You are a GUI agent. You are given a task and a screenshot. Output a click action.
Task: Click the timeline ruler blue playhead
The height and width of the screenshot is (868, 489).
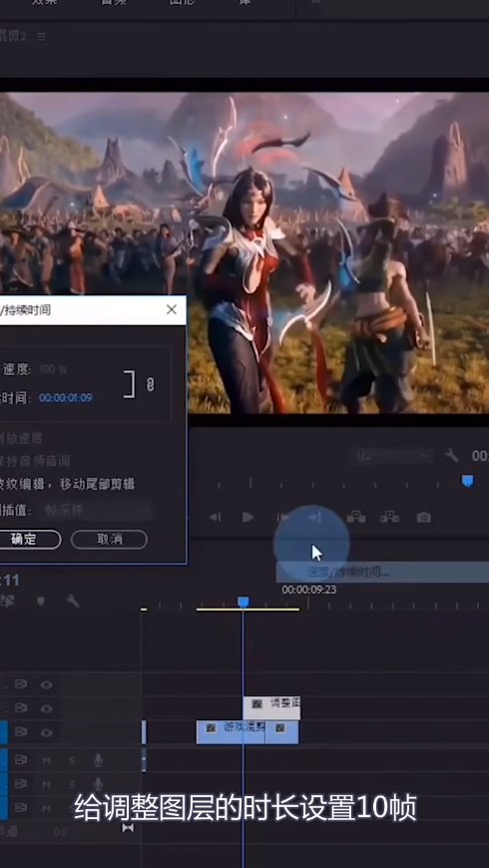point(244,602)
